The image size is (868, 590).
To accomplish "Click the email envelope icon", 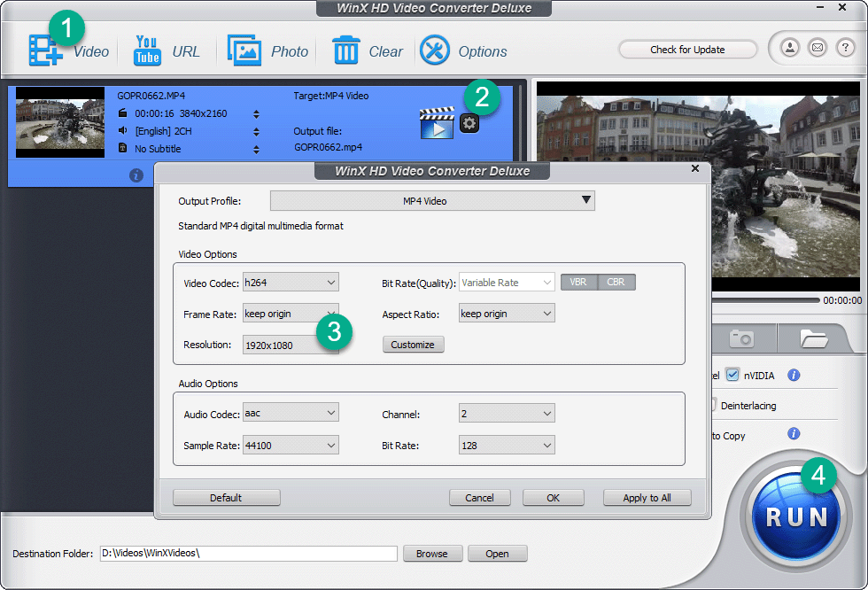I will (818, 48).
